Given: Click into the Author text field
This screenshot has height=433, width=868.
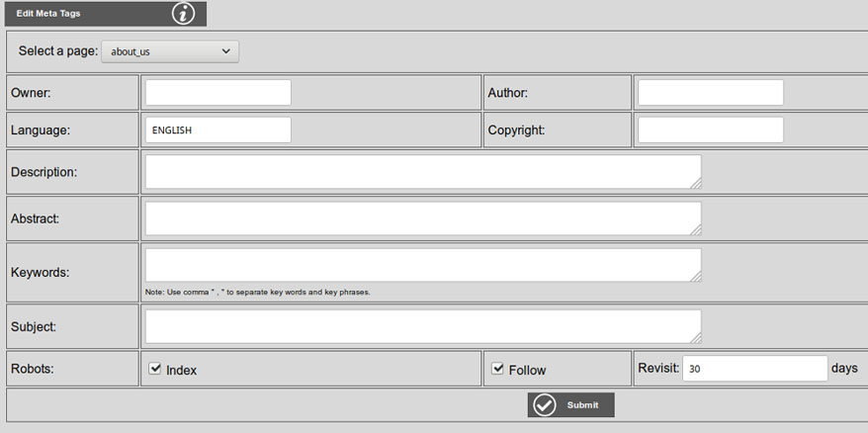Looking at the screenshot, I should pos(710,93).
